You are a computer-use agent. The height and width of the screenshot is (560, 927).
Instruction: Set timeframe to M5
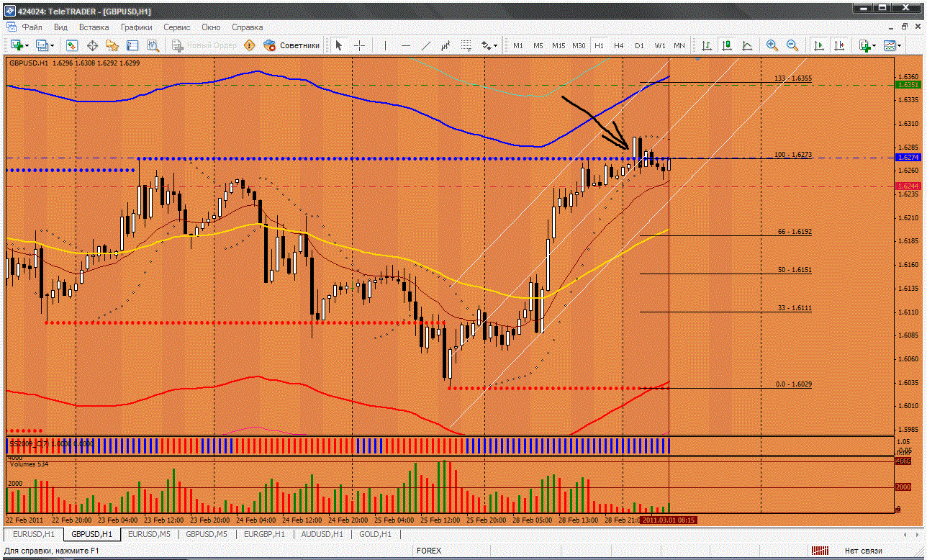click(x=538, y=45)
